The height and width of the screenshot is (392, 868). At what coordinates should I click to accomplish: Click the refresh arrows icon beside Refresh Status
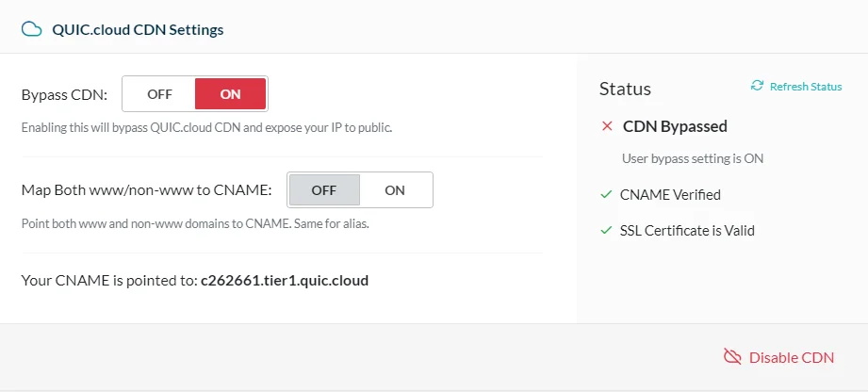tap(757, 85)
